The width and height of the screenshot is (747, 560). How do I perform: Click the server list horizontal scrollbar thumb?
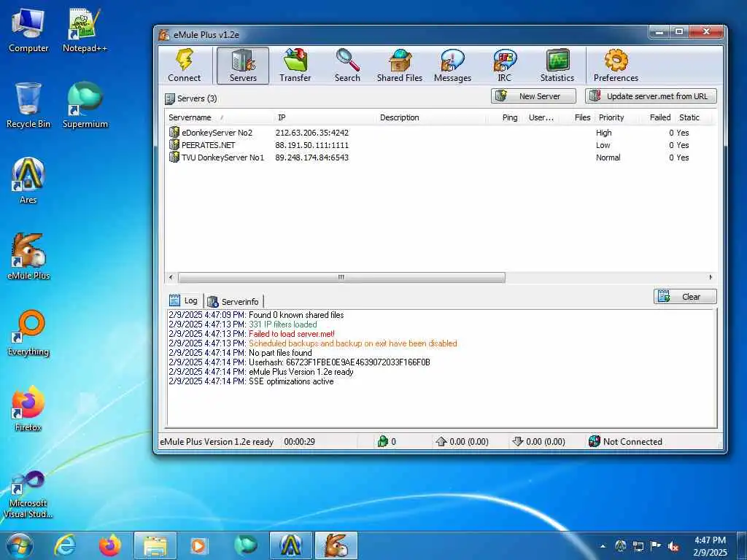(341, 277)
